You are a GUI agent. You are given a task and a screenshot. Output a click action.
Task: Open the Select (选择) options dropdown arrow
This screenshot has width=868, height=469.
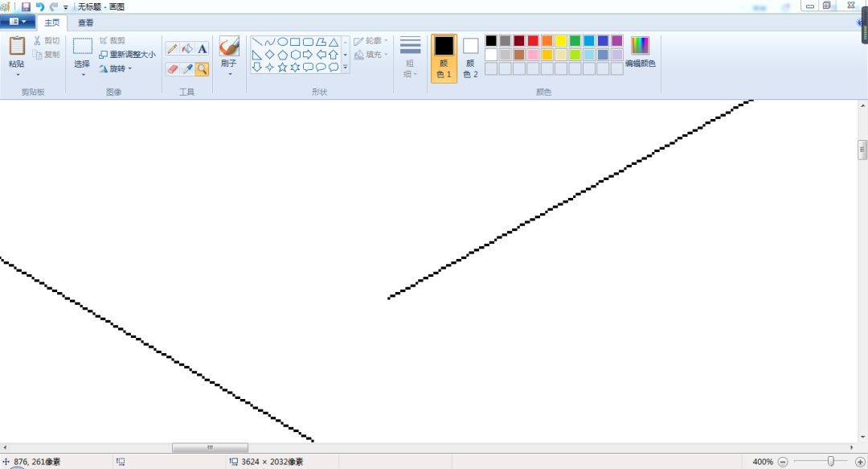coord(83,74)
